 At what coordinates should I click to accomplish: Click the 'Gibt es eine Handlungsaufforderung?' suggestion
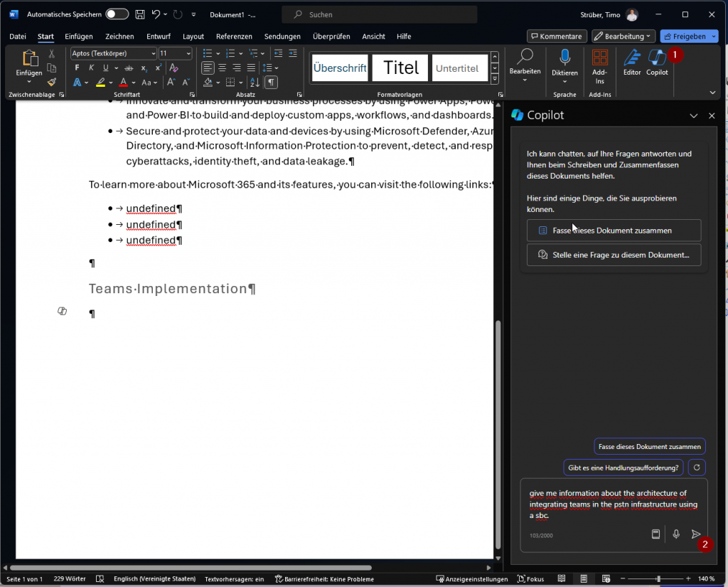(x=623, y=467)
